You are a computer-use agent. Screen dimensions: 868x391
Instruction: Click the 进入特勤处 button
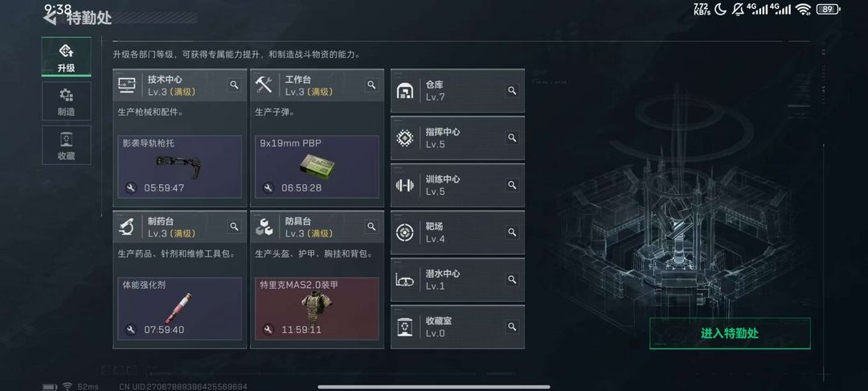[x=730, y=333]
